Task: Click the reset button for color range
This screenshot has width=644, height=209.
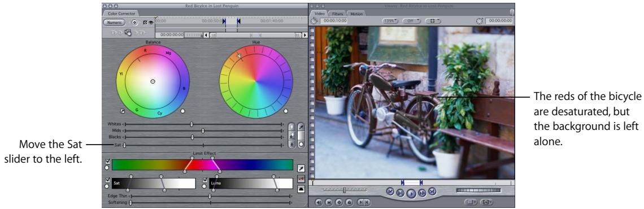Action: [107, 168]
